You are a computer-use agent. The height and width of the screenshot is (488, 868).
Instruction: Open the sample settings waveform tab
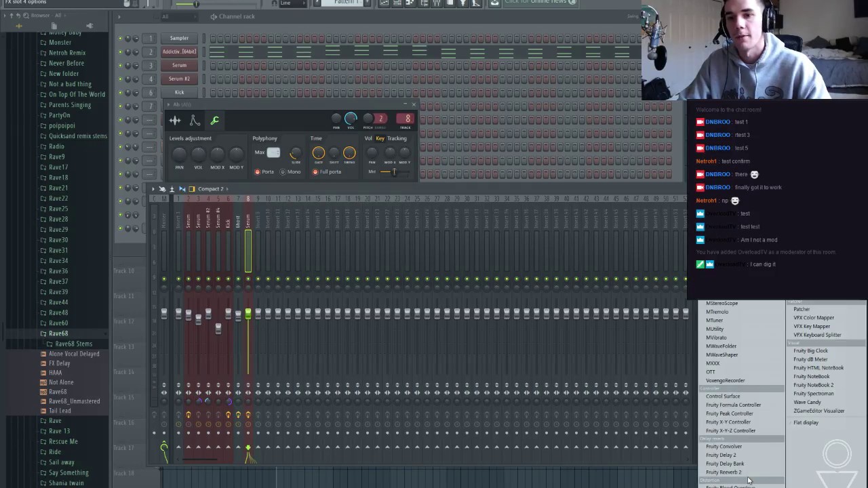coord(175,121)
